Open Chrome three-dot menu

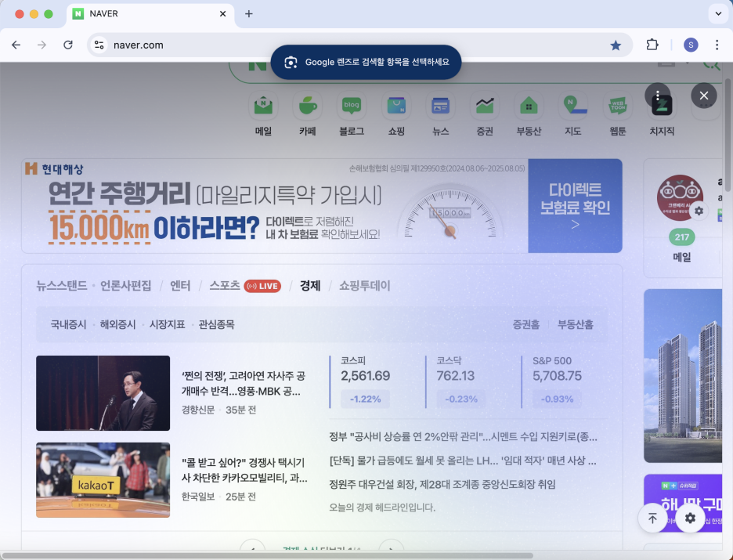pos(717,45)
